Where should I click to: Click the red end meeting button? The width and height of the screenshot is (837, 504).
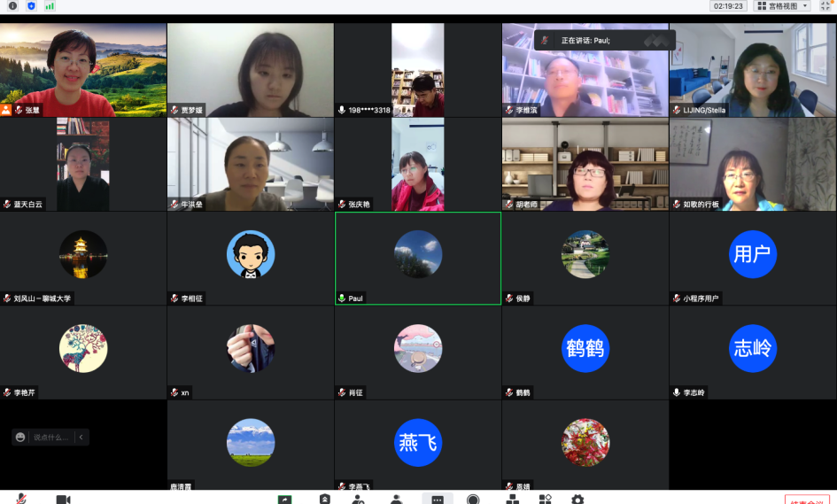tap(806, 500)
